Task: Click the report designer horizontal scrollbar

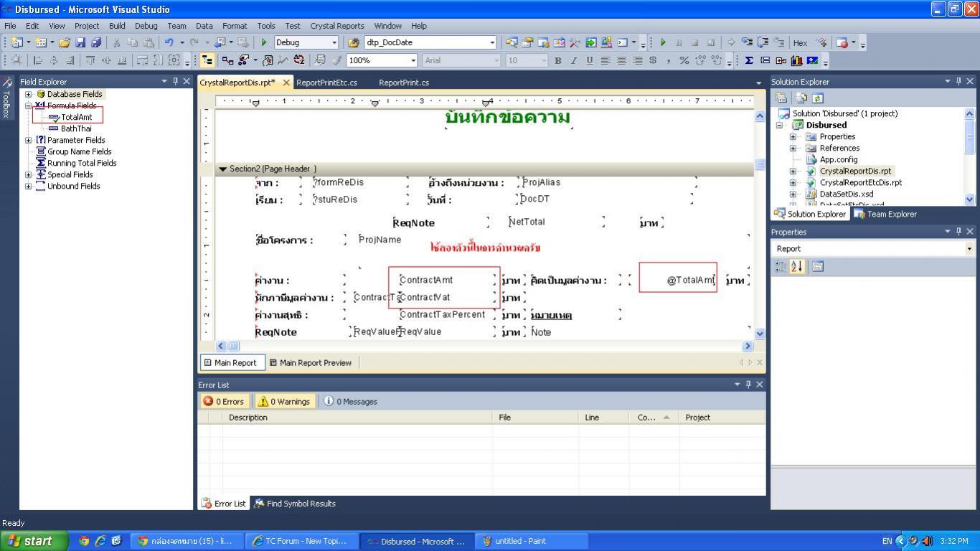Action: pos(484,346)
